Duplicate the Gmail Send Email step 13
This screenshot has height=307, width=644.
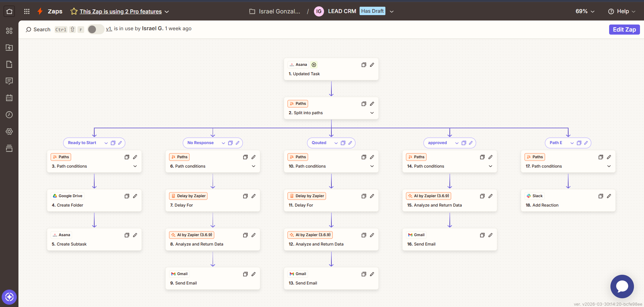[364, 274]
